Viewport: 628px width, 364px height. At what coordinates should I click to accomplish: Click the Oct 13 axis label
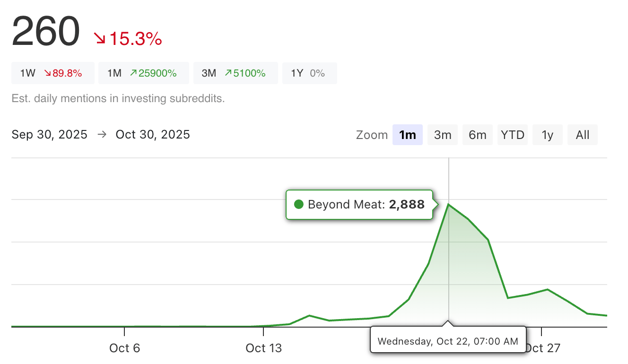coord(263,348)
